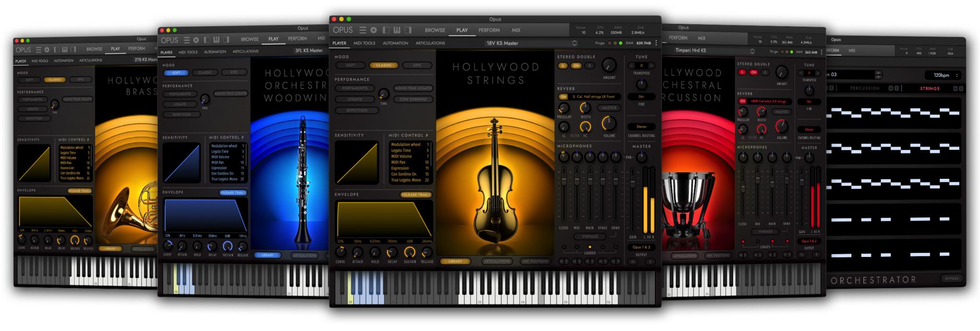Enable Soft mood in Strings window
980x331 pixels.
pyautogui.click(x=351, y=66)
